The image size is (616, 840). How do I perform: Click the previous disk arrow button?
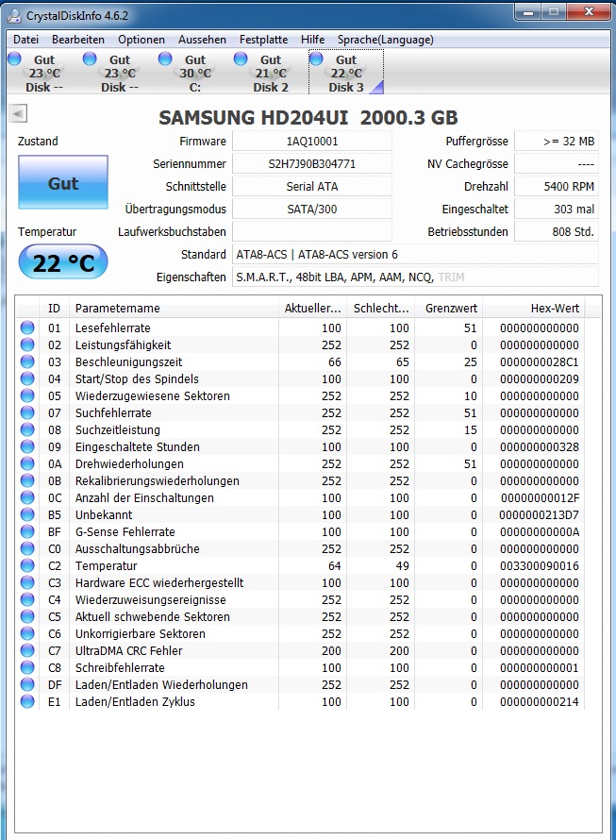(x=18, y=113)
